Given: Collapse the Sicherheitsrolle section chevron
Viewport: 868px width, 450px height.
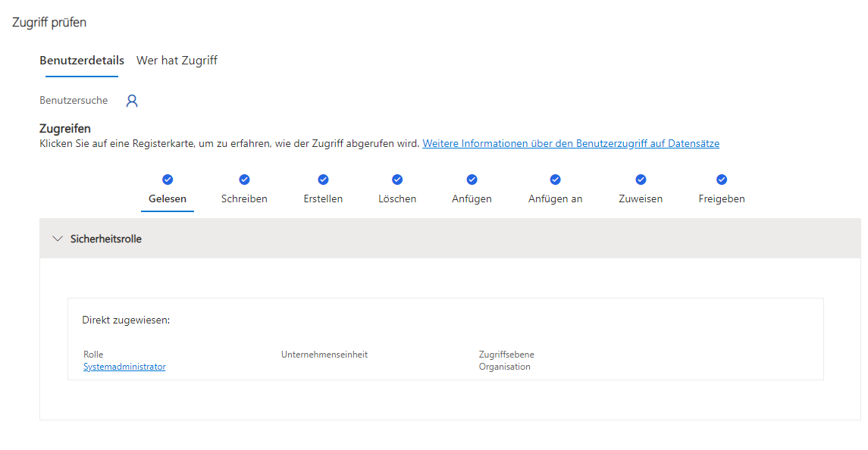Looking at the screenshot, I should [x=57, y=239].
